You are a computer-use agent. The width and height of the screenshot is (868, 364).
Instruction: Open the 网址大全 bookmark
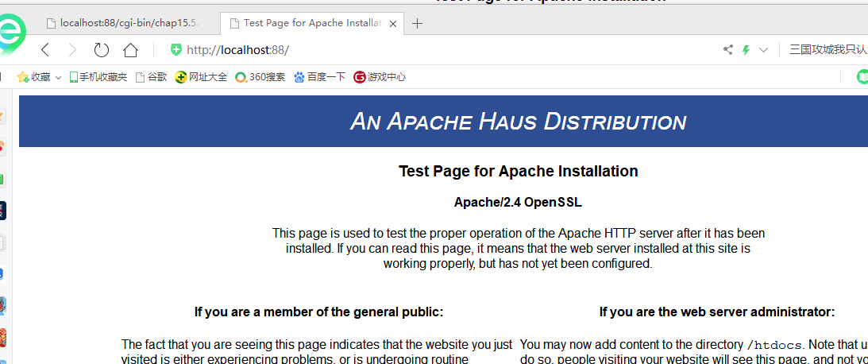[201, 77]
